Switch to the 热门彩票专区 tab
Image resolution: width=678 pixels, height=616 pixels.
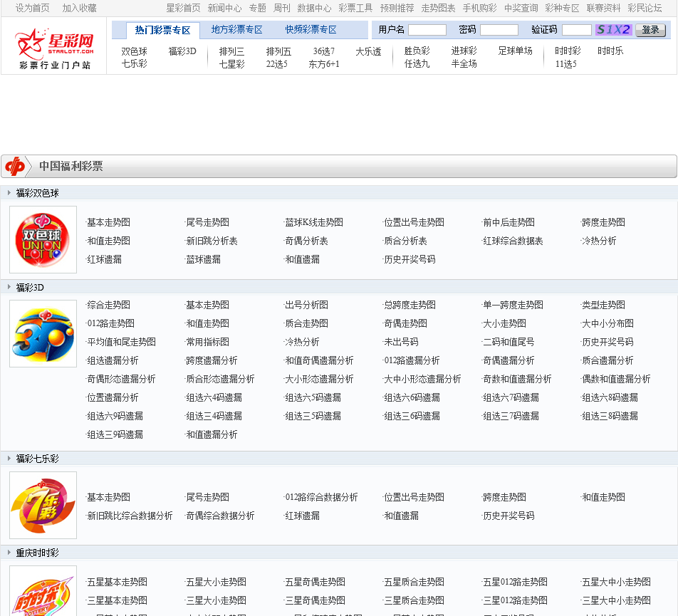pyautogui.click(x=162, y=30)
